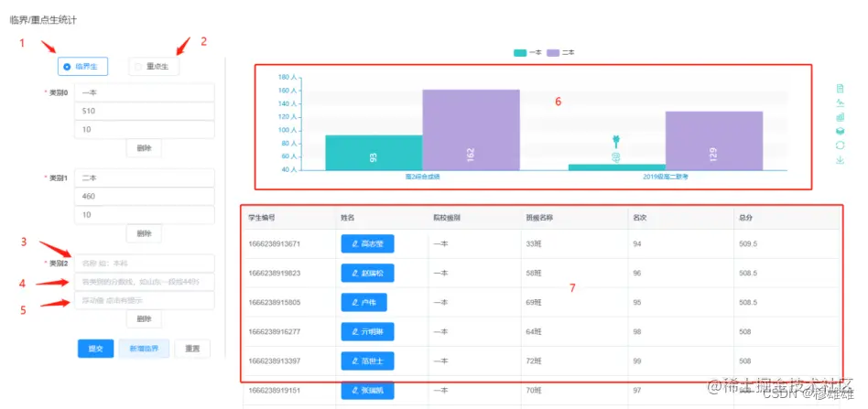The width and height of the screenshot is (868, 409).
Task: Select the 重点生 radio option
Action: click(154, 67)
